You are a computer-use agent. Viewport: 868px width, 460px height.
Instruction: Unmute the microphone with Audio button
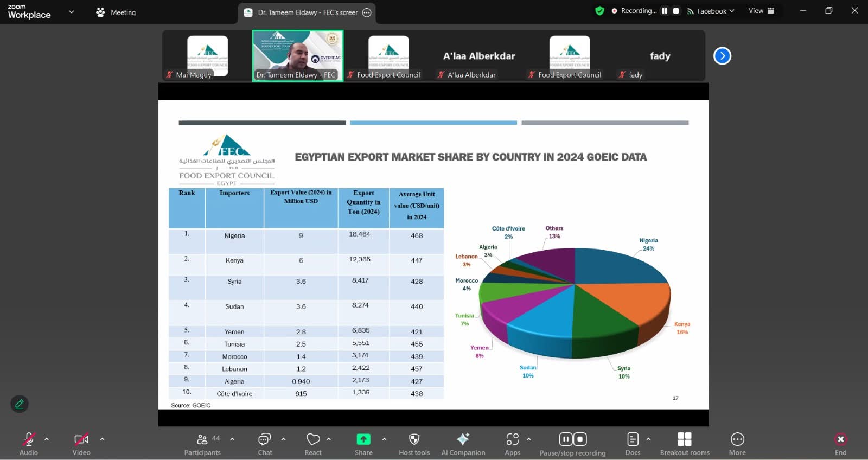29,444
